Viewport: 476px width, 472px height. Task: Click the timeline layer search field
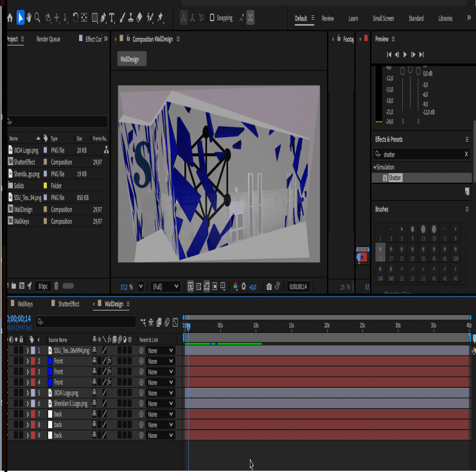pyautogui.click(x=85, y=322)
